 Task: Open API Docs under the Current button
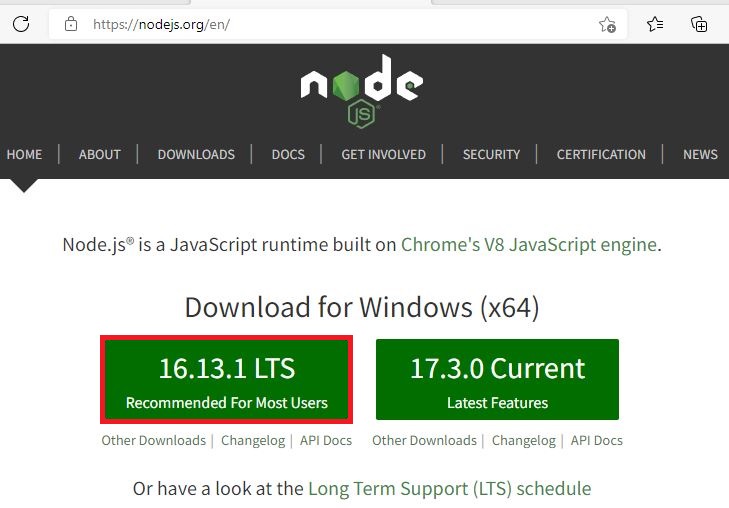click(596, 440)
